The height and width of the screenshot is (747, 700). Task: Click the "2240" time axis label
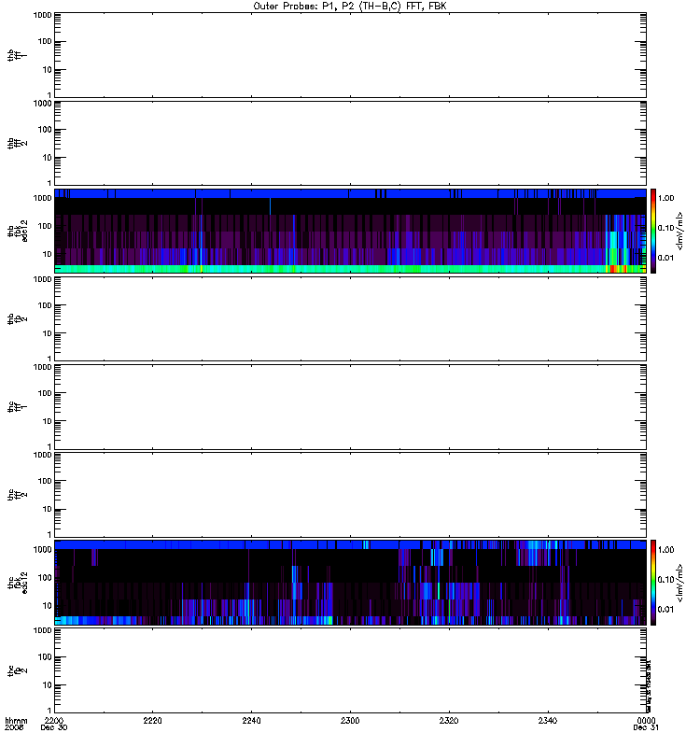(x=251, y=720)
